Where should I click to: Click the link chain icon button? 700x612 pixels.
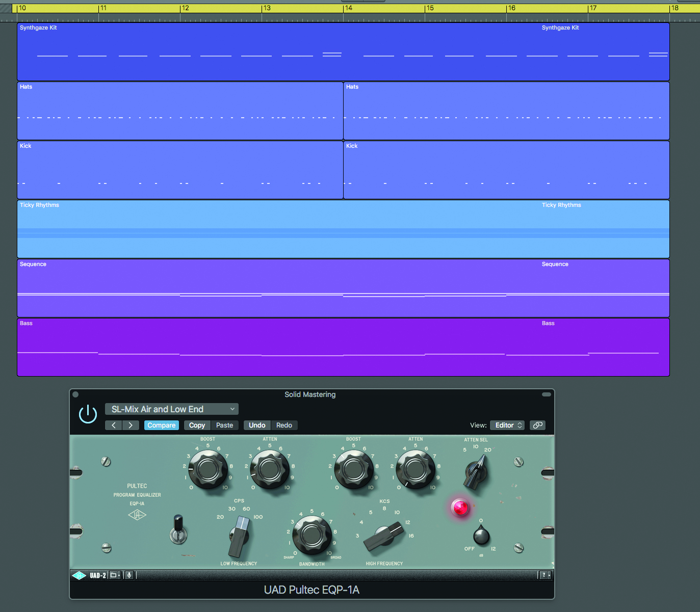point(537,425)
